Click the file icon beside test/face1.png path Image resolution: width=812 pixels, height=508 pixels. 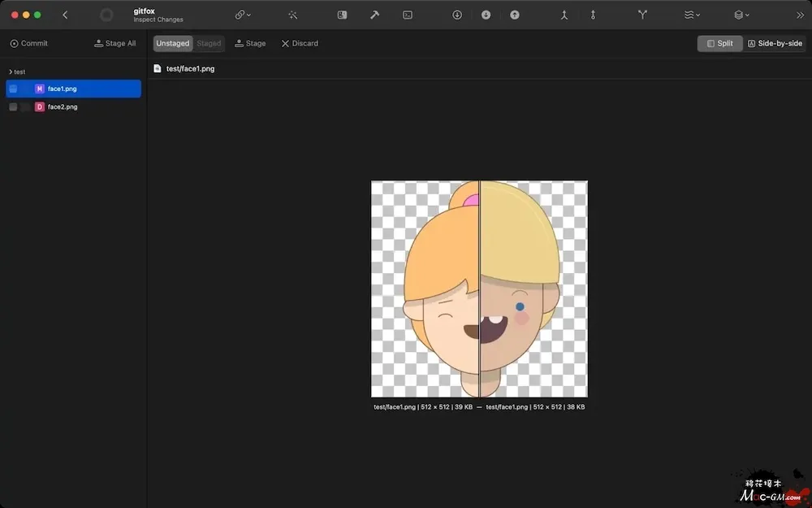[158, 68]
